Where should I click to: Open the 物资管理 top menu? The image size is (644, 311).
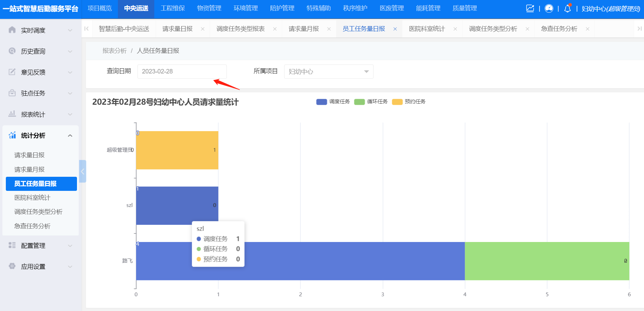coord(209,8)
